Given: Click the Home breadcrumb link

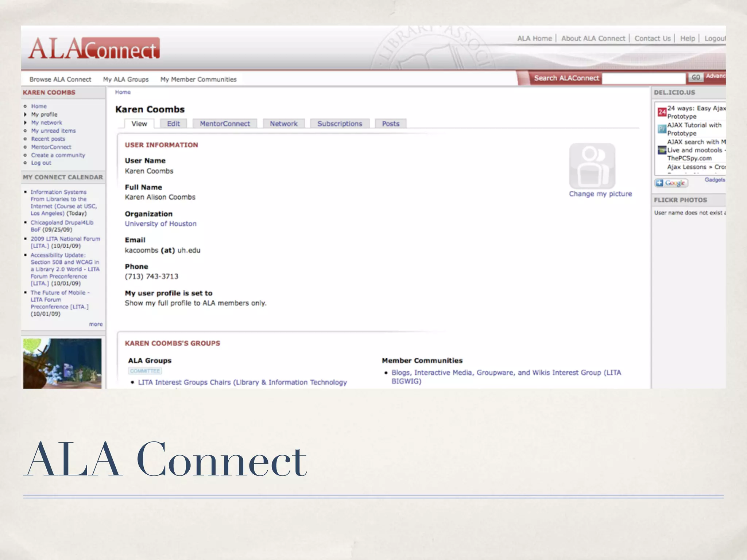Looking at the screenshot, I should 123,92.
